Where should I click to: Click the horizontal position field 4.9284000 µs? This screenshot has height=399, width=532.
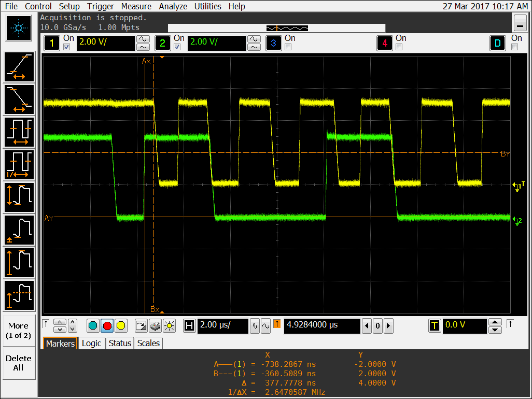tap(321, 326)
